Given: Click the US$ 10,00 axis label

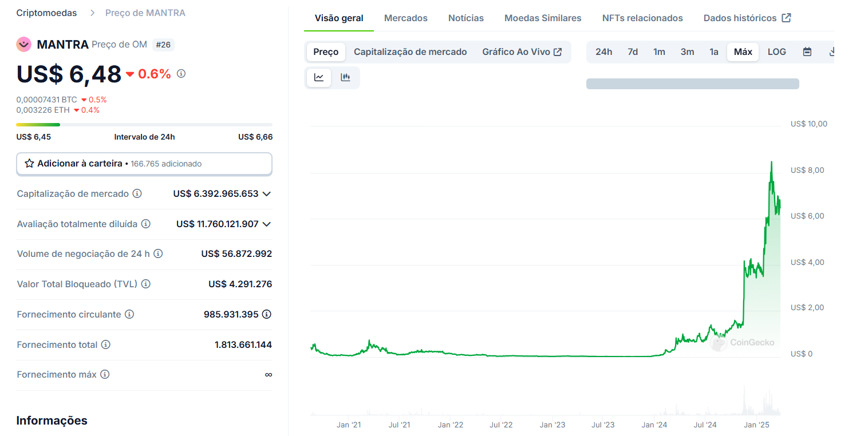Looking at the screenshot, I should click(809, 124).
